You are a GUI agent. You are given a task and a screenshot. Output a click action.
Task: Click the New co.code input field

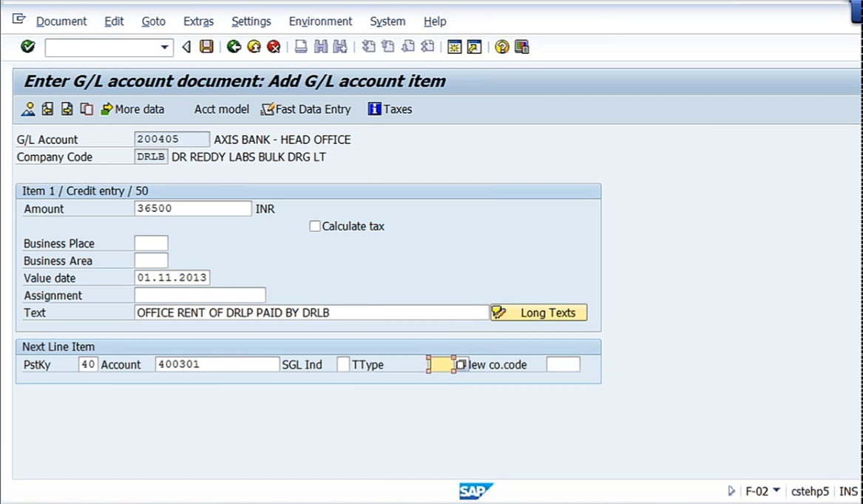(x=563, y=364)
